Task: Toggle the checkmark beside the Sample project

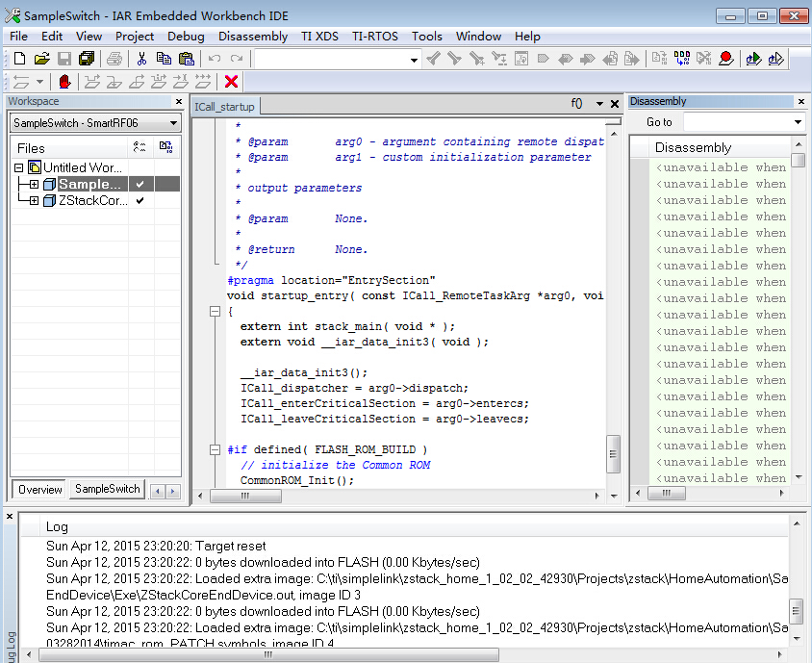Action: 140,184
